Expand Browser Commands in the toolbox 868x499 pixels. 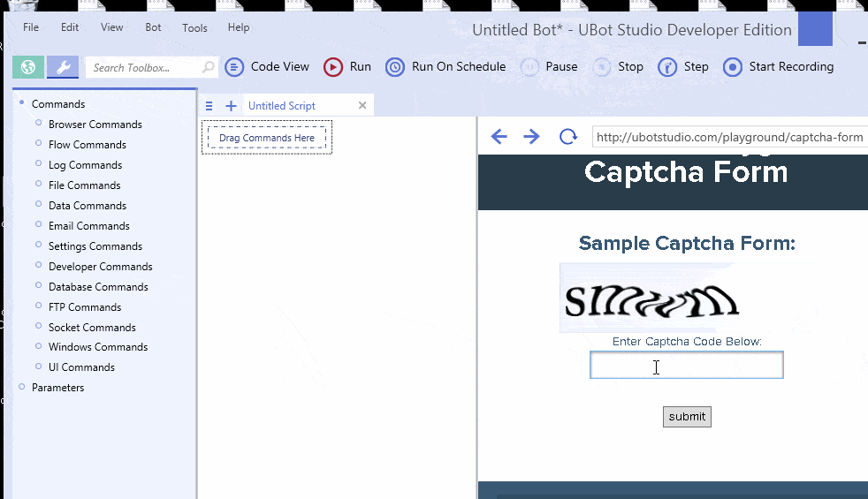coord(95,125)
